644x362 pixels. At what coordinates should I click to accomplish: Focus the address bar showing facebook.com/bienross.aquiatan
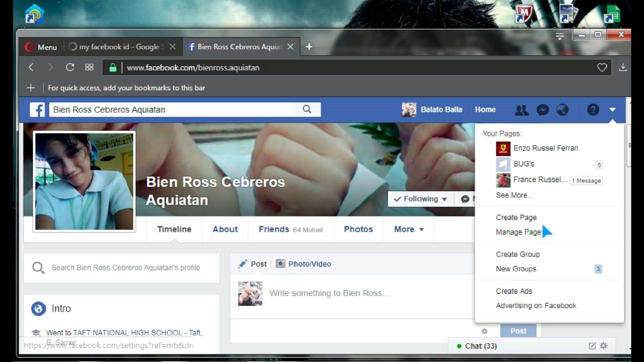357,67
